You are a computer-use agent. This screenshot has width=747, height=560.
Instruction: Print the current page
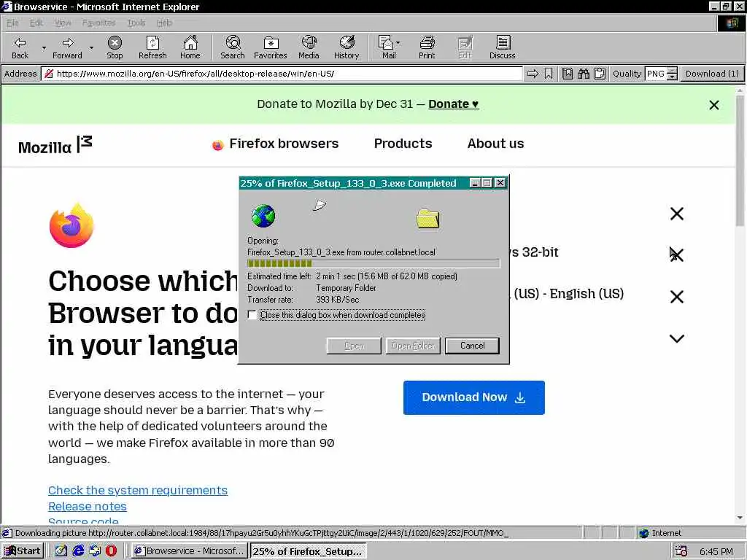click(427, 47)
